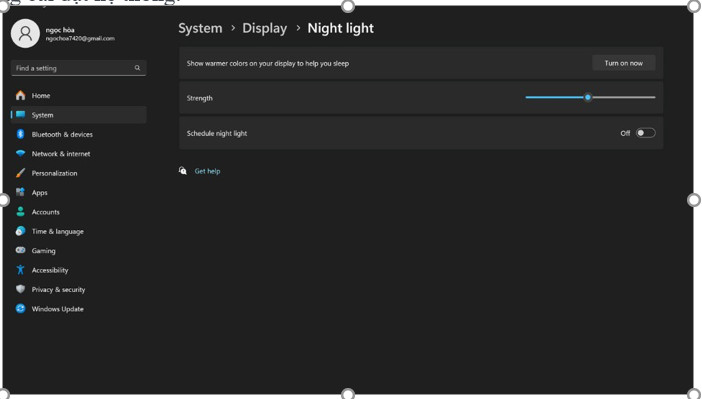This screenshot has height=399, width=702.
Task: Click the Schedule night light label
Action: 217,133
